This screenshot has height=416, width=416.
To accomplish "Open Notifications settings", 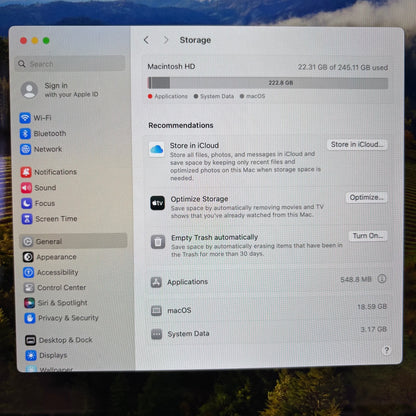I will tap(49, 172).
